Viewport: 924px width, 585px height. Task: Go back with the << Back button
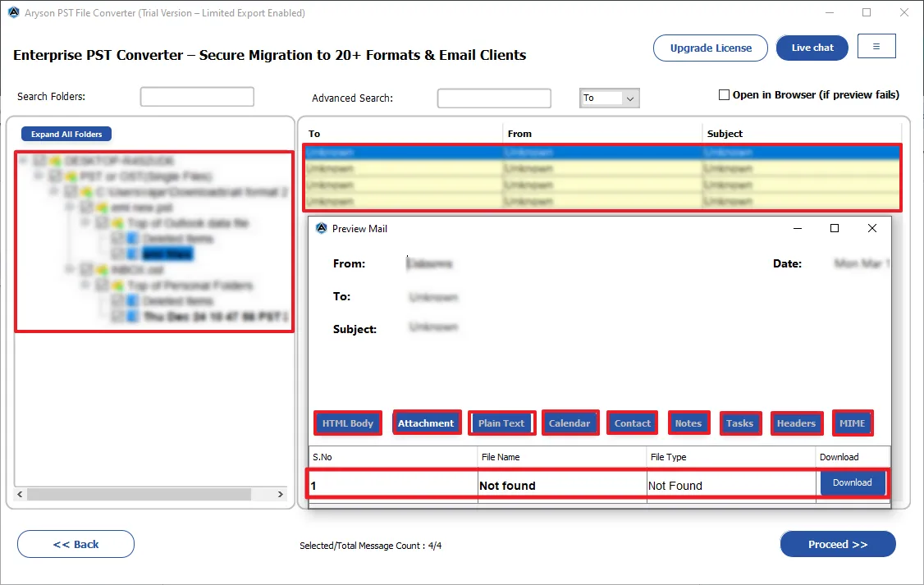[x=76, y=544]
